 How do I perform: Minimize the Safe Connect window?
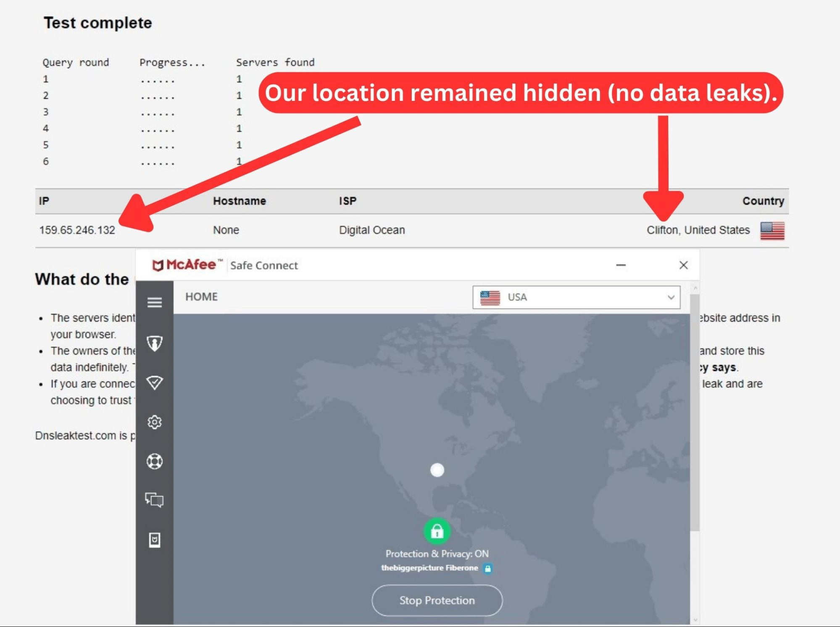coord(621,265)
